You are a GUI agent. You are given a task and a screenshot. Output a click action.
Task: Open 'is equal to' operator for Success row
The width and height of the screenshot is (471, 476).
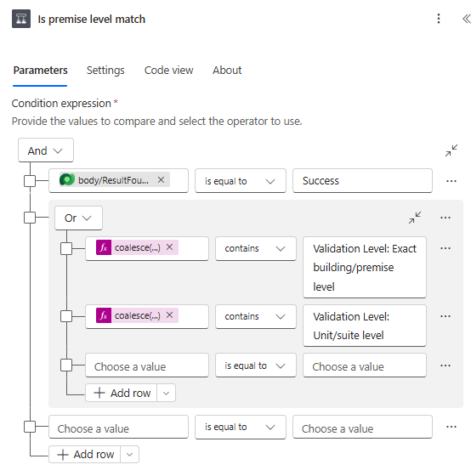(x=241, y=181)
